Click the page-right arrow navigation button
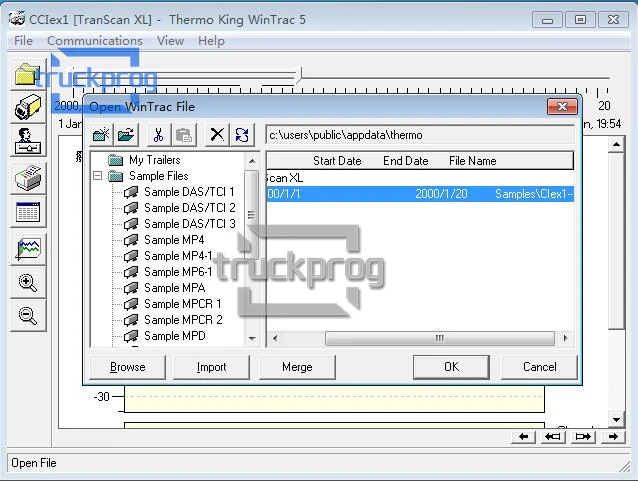The image size is (638, 481). tap(583, 437)
